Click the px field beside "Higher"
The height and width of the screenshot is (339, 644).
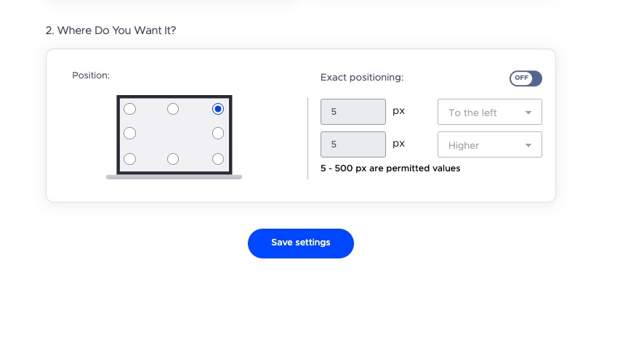[x=353, y=144]
